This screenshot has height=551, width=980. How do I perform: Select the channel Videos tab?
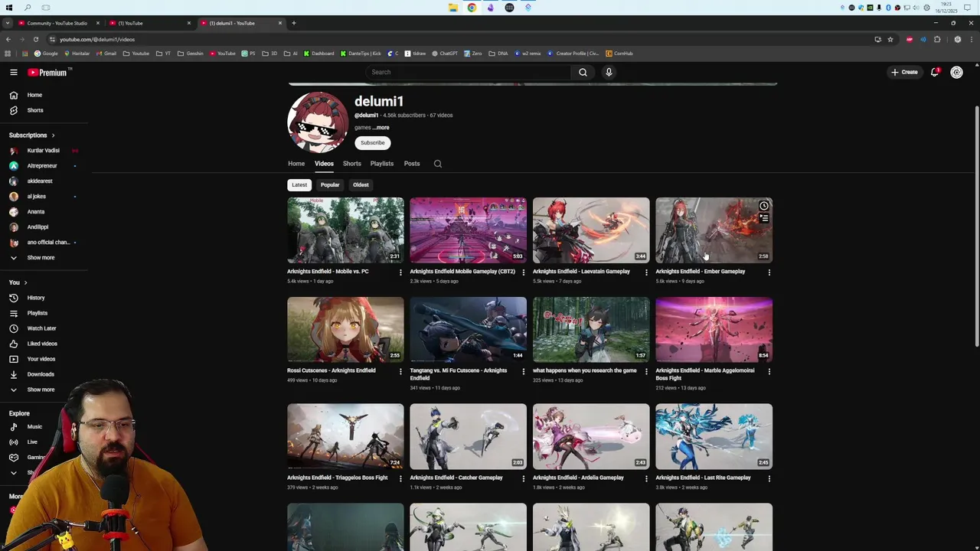(x=324, y=164)
